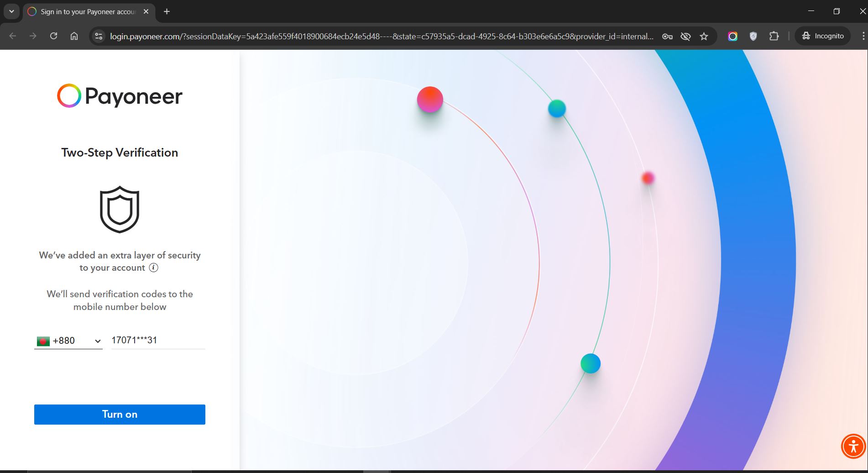Open the saved passwords key icon
Screen dimensions: 868x473
(667, 36)
